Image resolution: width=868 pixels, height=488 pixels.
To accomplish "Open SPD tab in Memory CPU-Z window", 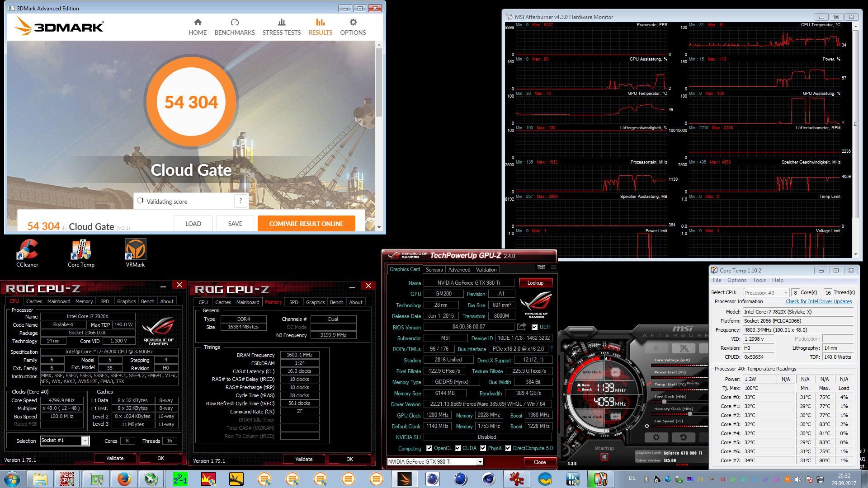I will pos(294,302).
